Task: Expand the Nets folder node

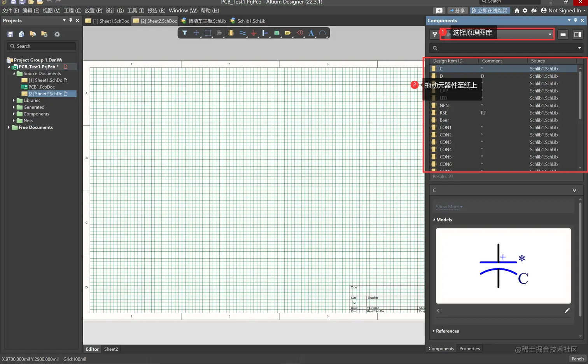Action: (14, 121)
